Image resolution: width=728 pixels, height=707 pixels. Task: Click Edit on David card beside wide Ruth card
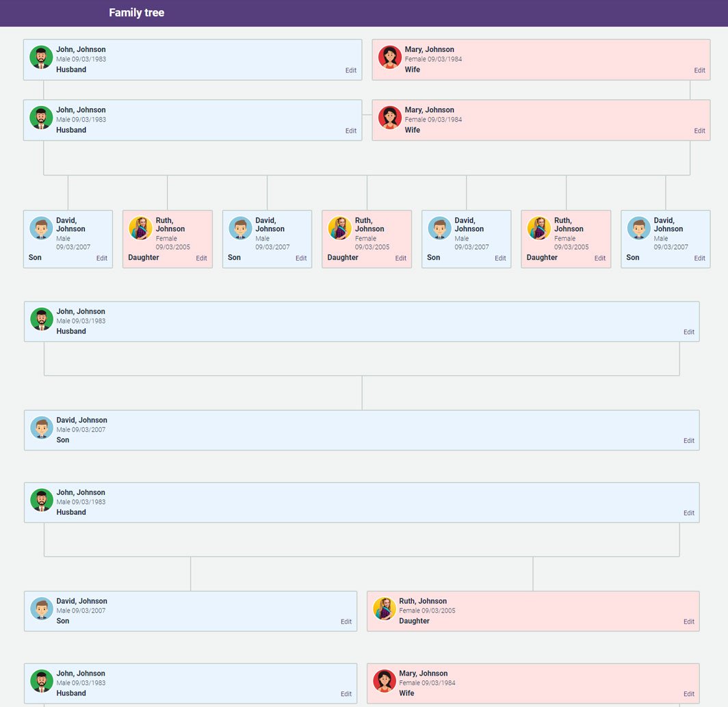coord(346,622)
